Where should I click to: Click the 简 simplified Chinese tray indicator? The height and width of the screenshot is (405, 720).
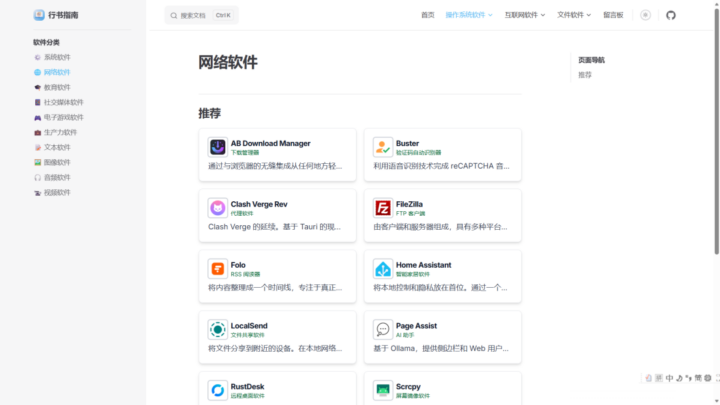coord(698,378)
